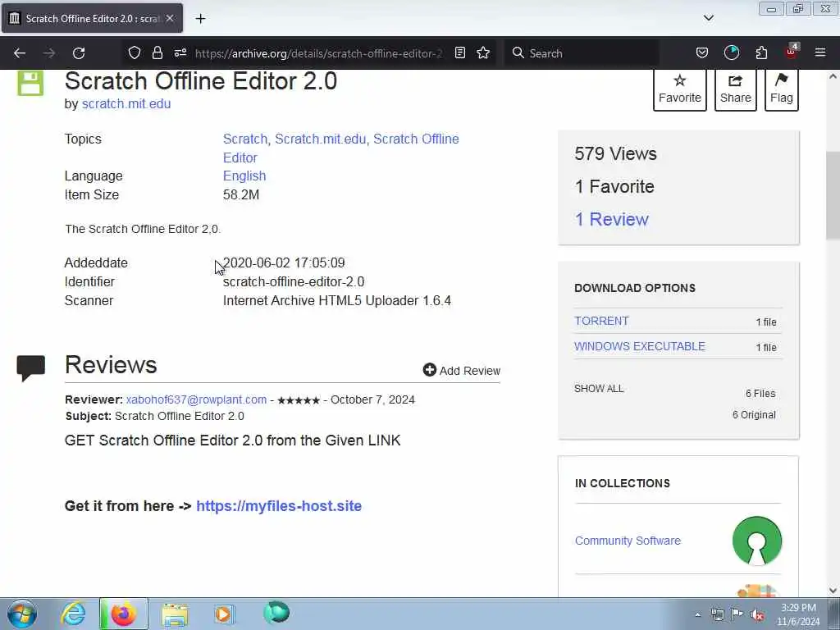Open the Windows Start button
The width and height of the screenshot is (840, 630).
pyautogui.click(x=22, y=614)
